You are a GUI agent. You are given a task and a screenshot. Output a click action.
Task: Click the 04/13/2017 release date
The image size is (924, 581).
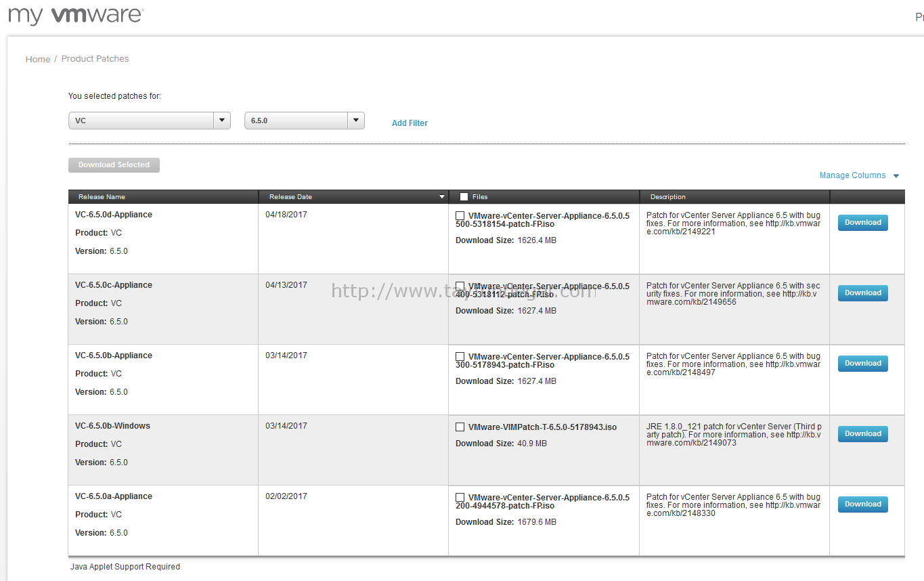click(286, 285)
